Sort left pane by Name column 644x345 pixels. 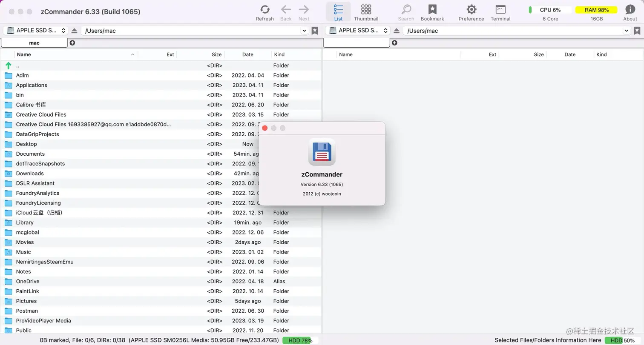[x=76, y=54]
